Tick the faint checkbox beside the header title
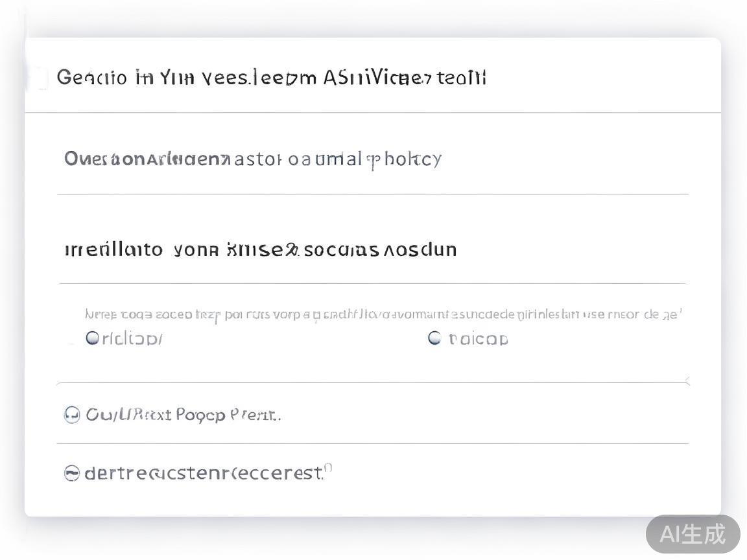 pyautogui.click(x=40, y=78)
